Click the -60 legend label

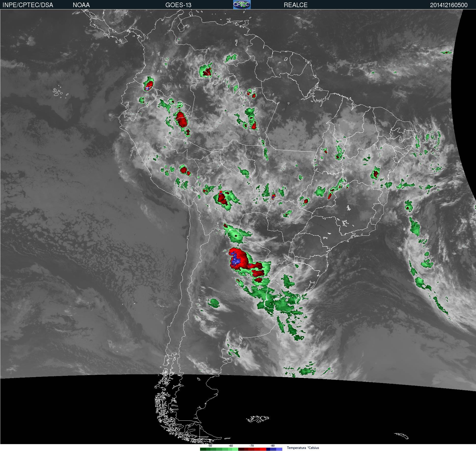click(231, 446)
